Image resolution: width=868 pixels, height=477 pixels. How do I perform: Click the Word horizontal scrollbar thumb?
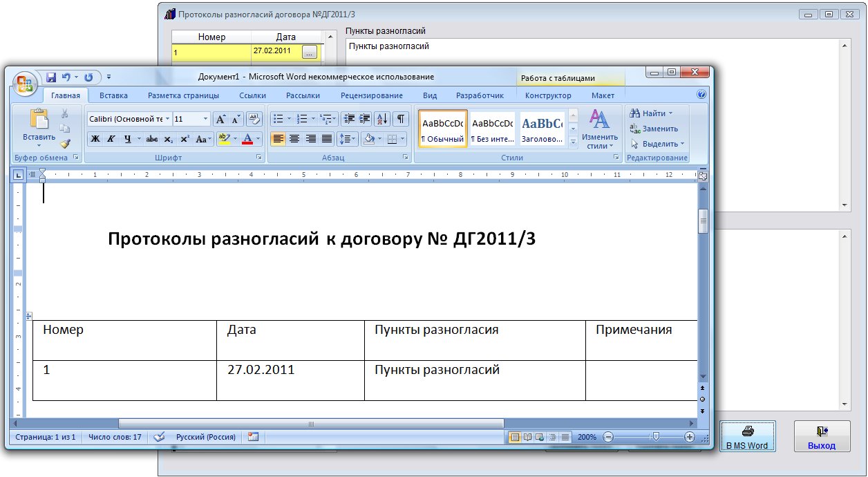(311, 423)
